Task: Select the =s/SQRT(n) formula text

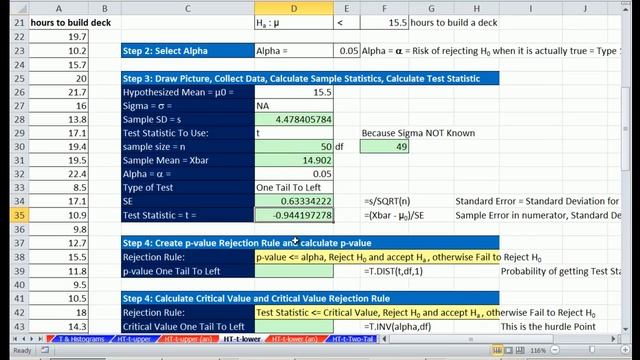Action: tap(387, 201)
